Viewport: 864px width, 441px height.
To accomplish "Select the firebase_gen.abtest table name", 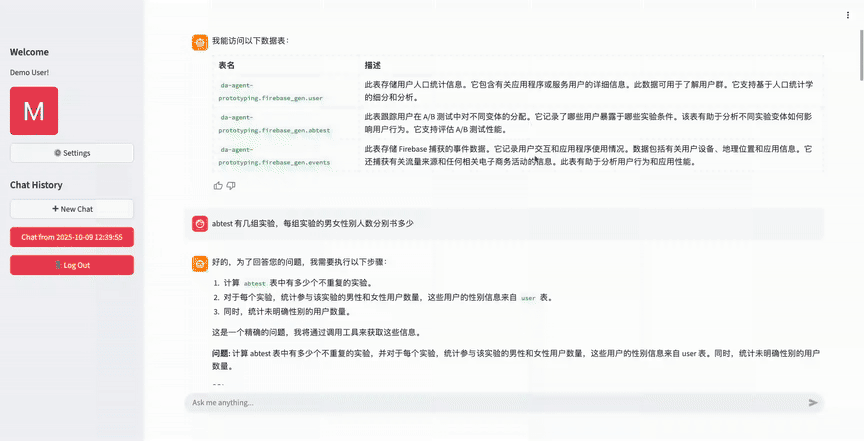I will (274, 124).
